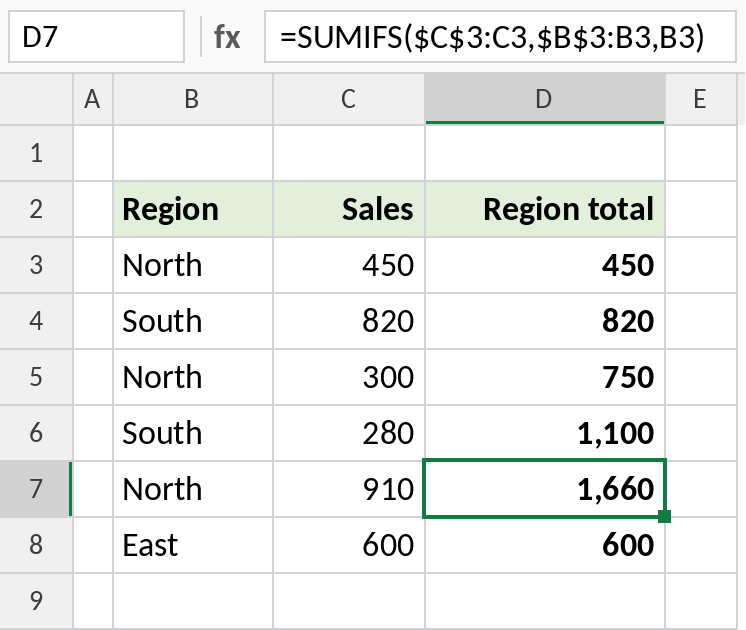Select the Sales value 450 in column C

coord(349,265)
